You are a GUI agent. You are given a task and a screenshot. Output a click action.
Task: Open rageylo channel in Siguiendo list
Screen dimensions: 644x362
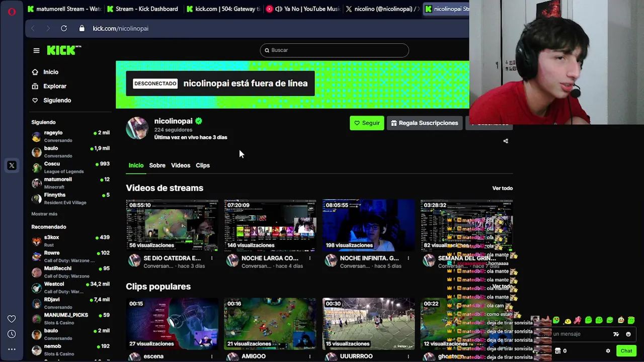tap(70, 136)
